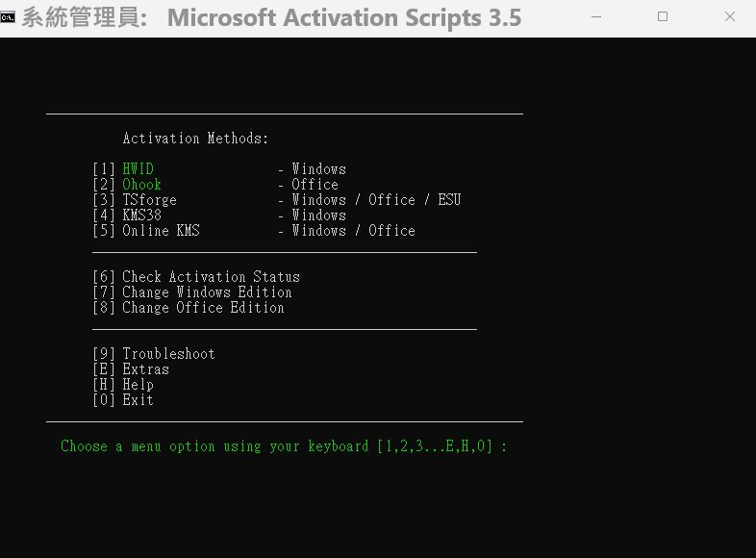Screen dimensions: 756x558
Task: Click the TSforge activation method line
Action: (149, 200)
